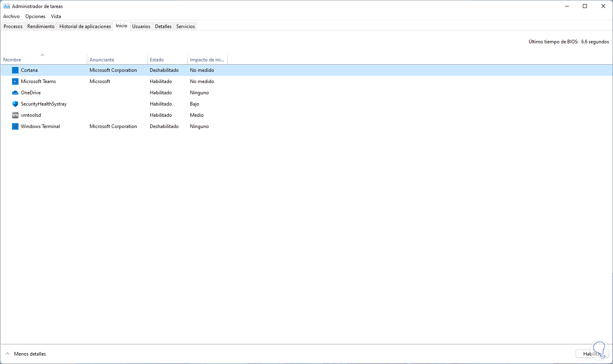
Task: Sort by the Anunciante column header
Action: click(x=117, y=59)
